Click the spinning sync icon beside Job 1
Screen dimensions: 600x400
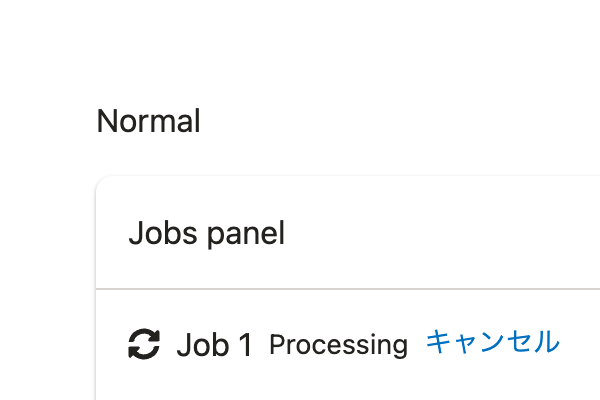click(144, 344)
